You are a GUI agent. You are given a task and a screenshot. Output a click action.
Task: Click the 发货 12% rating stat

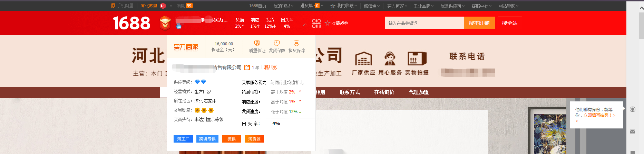coord(270,23)
